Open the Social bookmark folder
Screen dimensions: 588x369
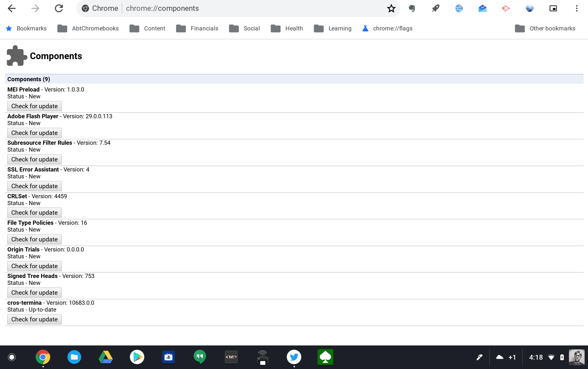(x=244, y=28)
